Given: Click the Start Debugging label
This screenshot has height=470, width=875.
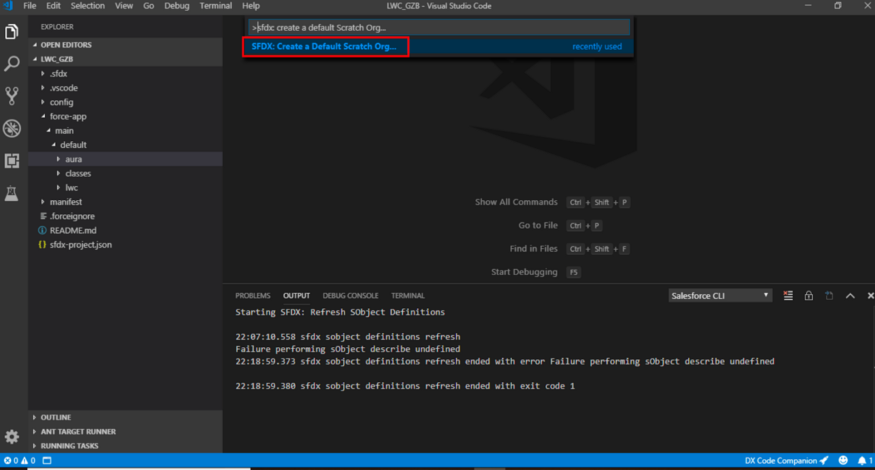Looking at the screenshot, I should point(524,272).
